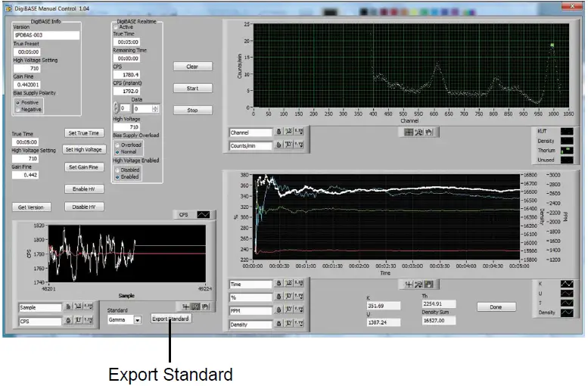588x386 pixels.
Task: Click the Clear button
Action: pos(193,67)
